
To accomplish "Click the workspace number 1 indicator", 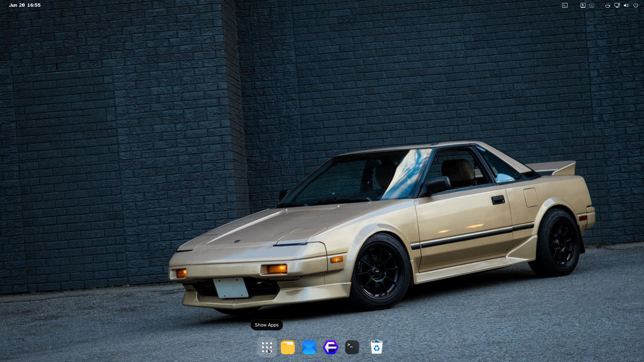I will click(x=583, y=5).
